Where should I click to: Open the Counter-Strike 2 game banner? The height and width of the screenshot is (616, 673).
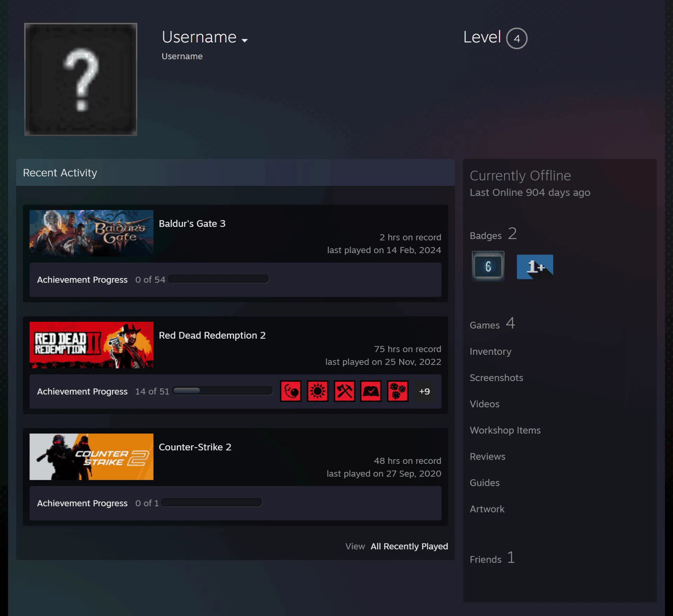(x=91, y=456)
